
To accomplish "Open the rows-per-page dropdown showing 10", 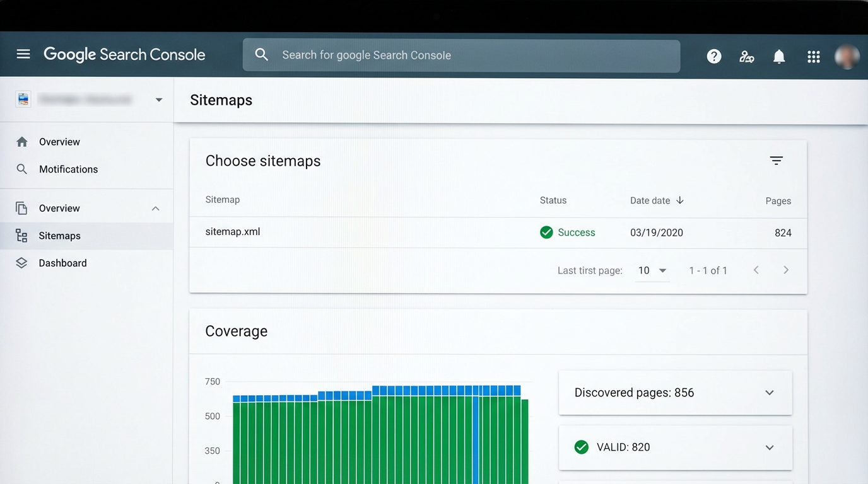I will 652,270.
